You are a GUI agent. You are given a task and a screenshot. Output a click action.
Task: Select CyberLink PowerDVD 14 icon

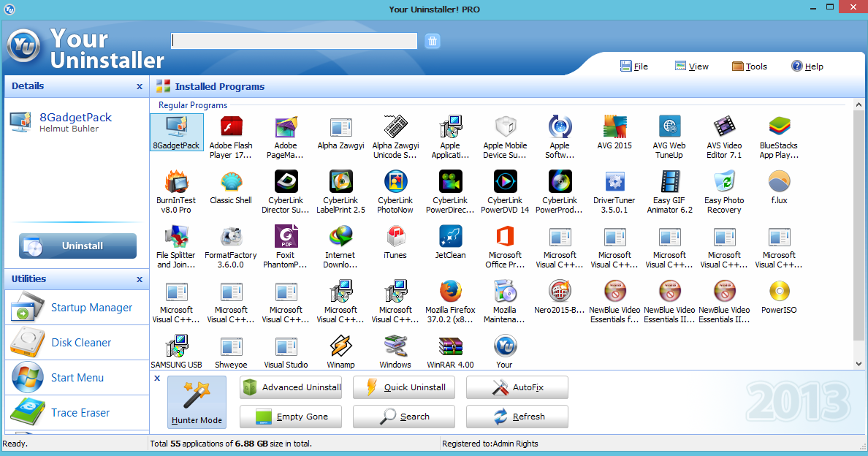coord(505,182)
